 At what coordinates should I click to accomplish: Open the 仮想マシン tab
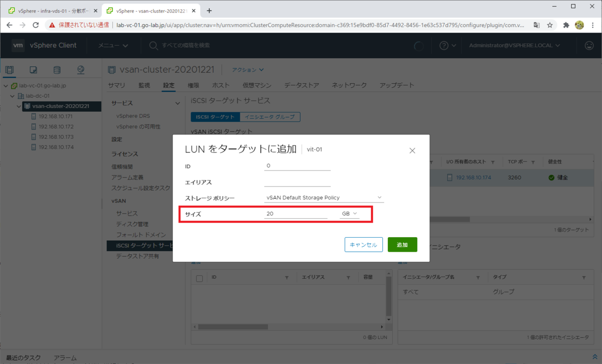[x=257, y=85]
